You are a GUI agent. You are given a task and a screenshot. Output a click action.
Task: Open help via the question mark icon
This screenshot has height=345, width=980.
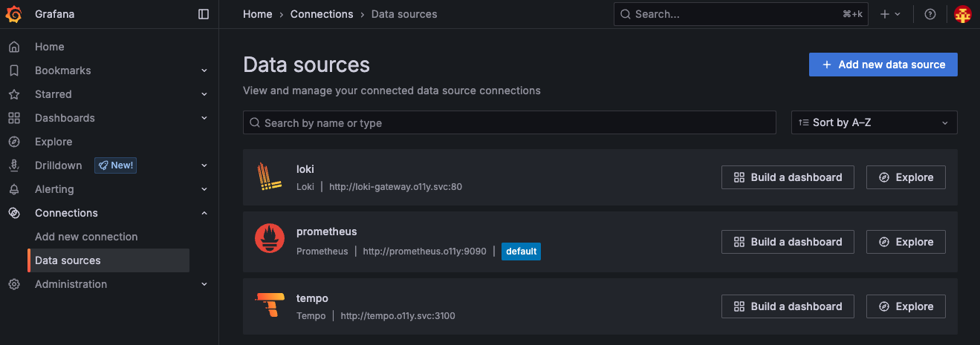click(930, 14)
